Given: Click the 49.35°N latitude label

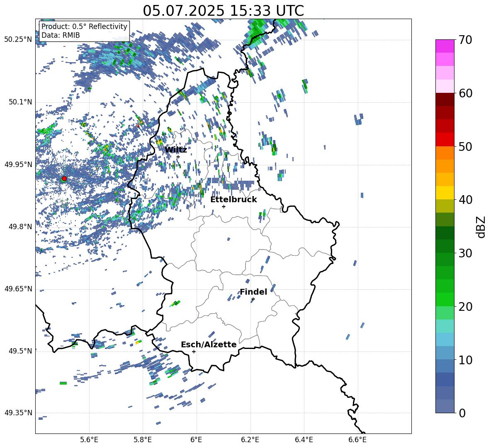Looking at the screenshot, I should pos(18,413).
